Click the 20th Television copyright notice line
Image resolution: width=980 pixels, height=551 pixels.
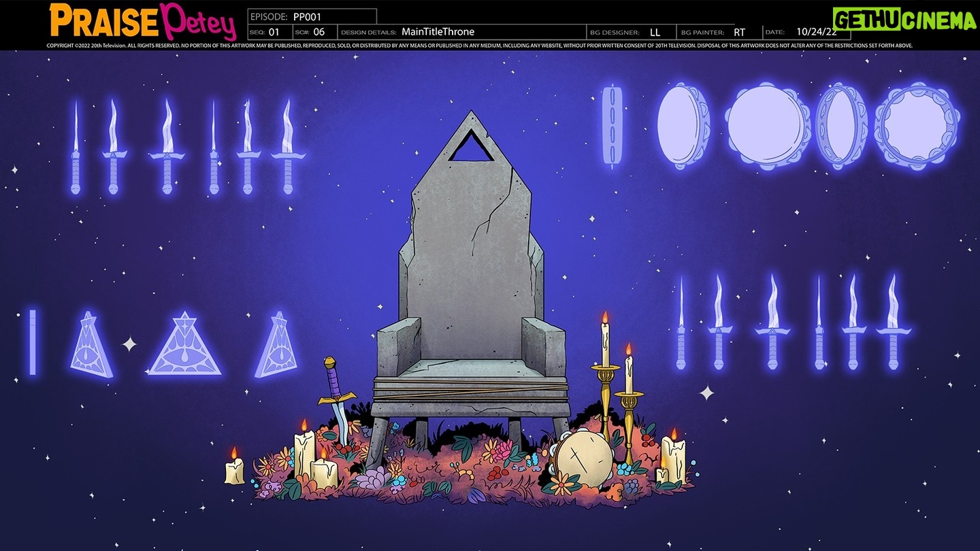coord(480,46)
